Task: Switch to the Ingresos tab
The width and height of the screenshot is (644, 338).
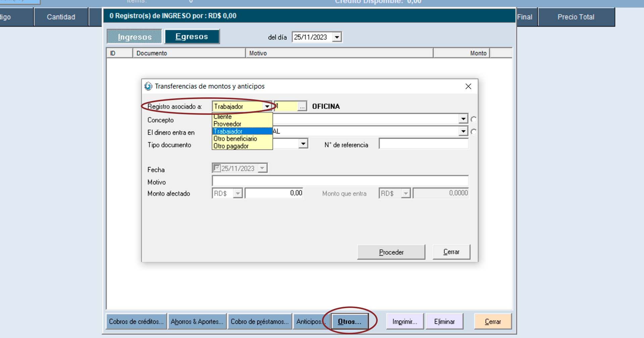Action: pos(135,37)
